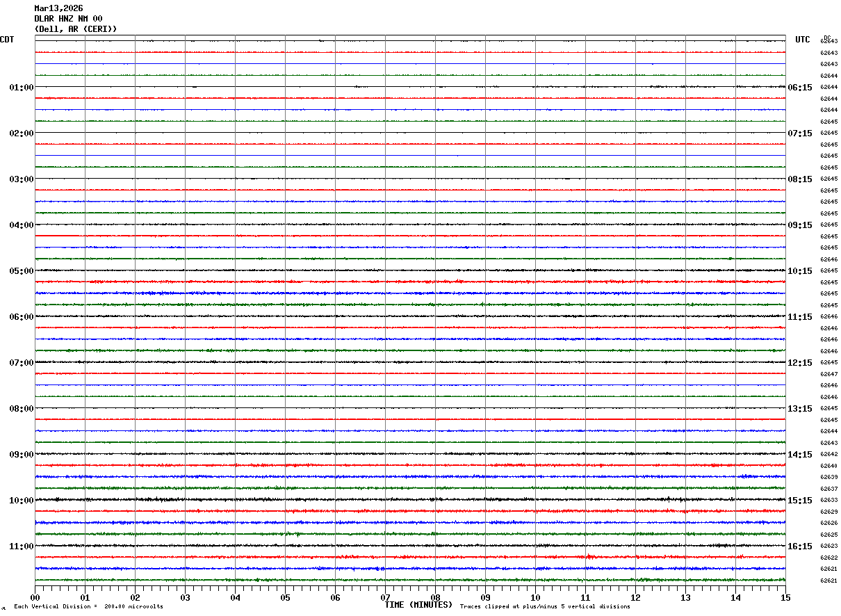Click the 09:15 UTC time label
This screenshot has height=616, width=841.
(800, 225)
